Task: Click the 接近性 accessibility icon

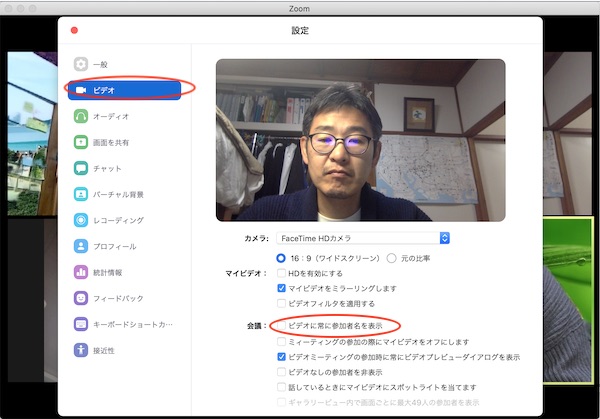Action: [x=81, y=350]
